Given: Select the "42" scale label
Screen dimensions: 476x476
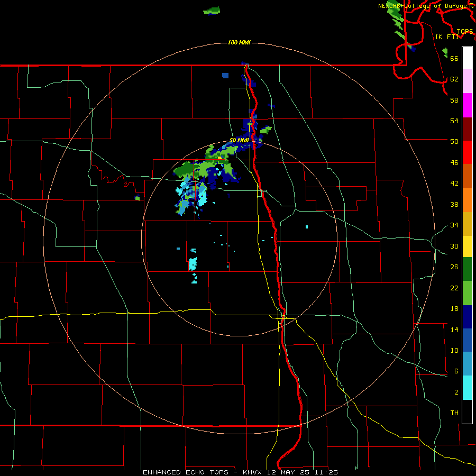Looking at the screenshot, I should (454, 184).
